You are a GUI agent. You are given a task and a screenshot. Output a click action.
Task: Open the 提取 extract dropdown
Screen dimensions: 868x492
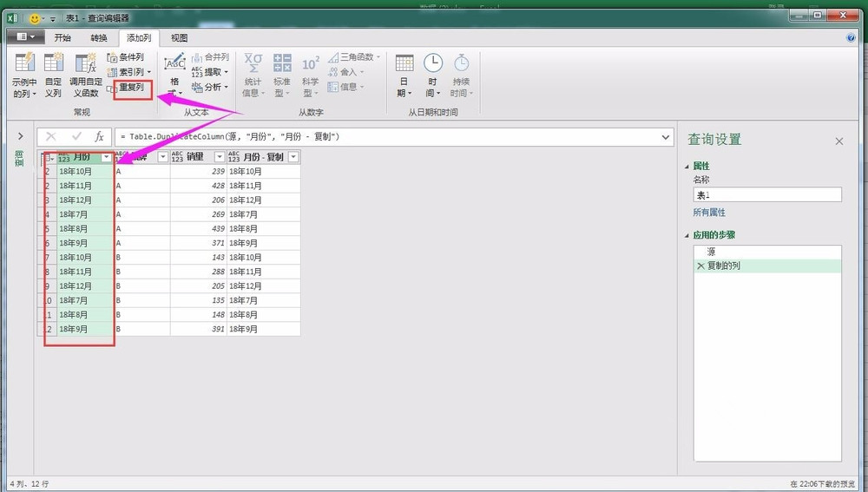pyautogui.click(x=226, y=72)
